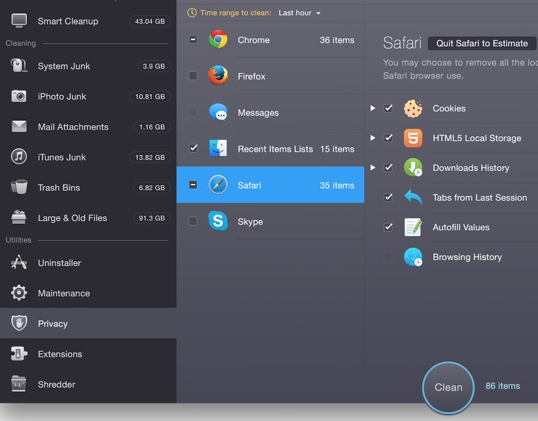This screenshot has width=538, height=421.
Task: Uncheck Autofill Values checkbox
Action: (x=388, y=227)
